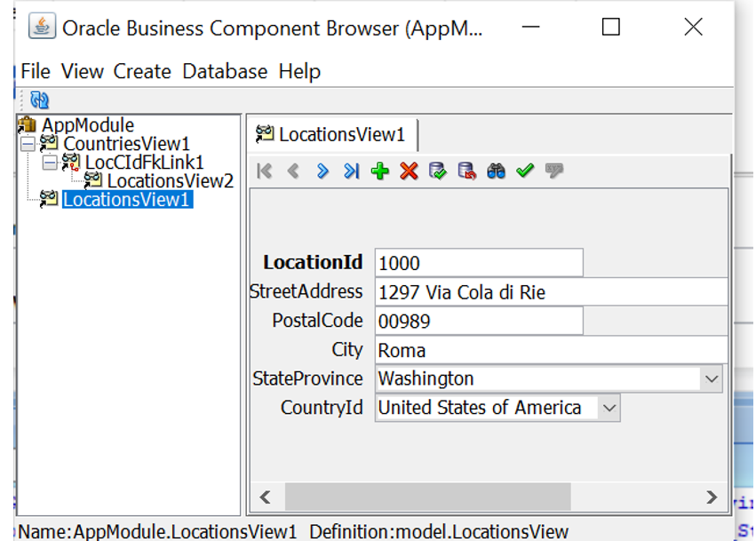756x541 pixels.
Task: Select the LocationsView1 tab
Action: coord(331,134)
